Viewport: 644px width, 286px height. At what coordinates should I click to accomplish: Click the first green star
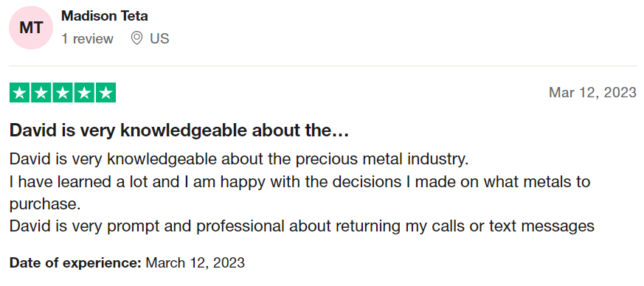(x=19, y=93)
